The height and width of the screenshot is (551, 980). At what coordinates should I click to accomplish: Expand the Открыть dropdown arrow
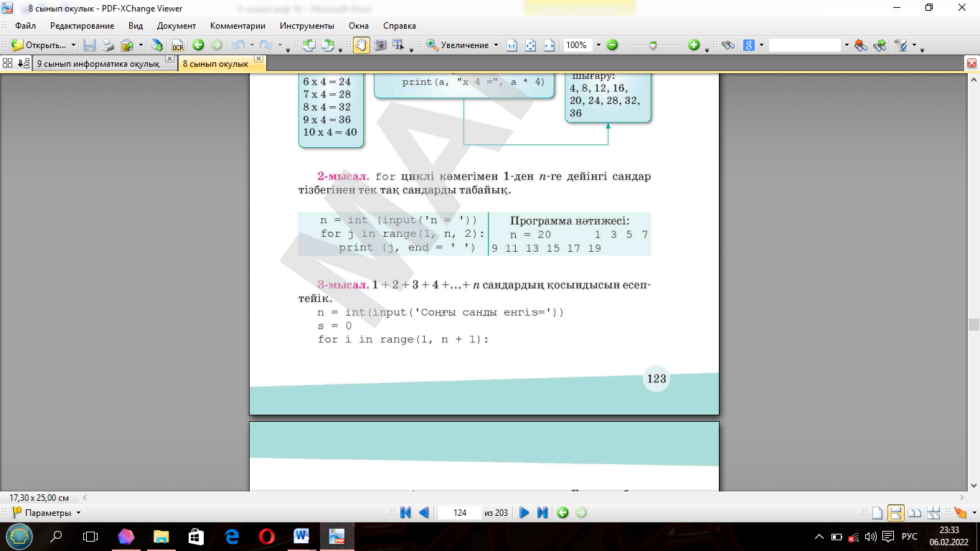click(73, 45)
